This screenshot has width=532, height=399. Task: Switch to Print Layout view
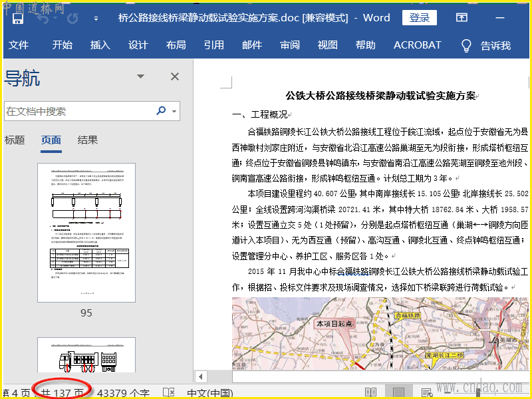[399, 392]
